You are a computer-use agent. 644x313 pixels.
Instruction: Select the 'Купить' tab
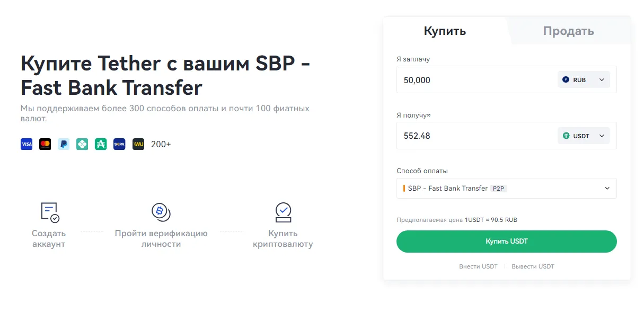coord(445,31)
